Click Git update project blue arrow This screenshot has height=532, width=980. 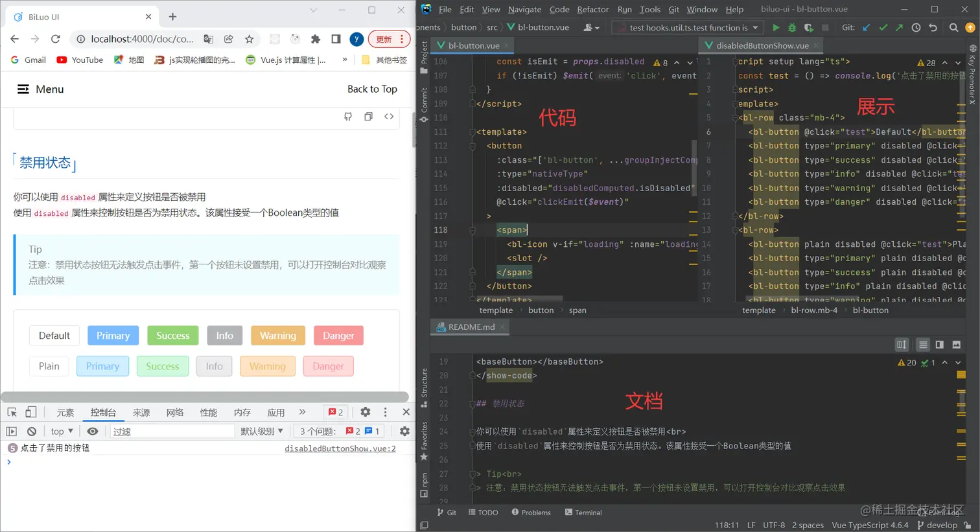click(x=867, y=27)
